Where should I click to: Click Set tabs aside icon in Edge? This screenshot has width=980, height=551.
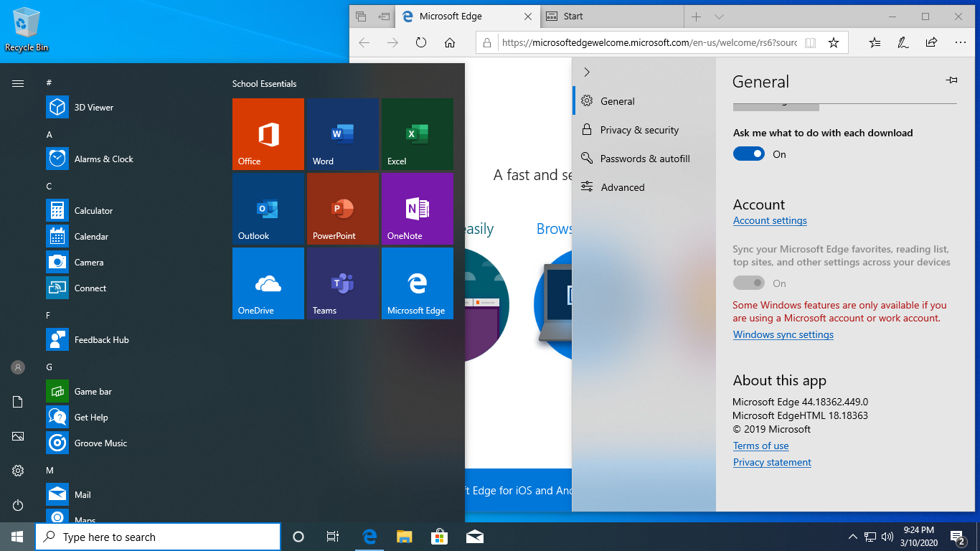click(x=385, y=17)
